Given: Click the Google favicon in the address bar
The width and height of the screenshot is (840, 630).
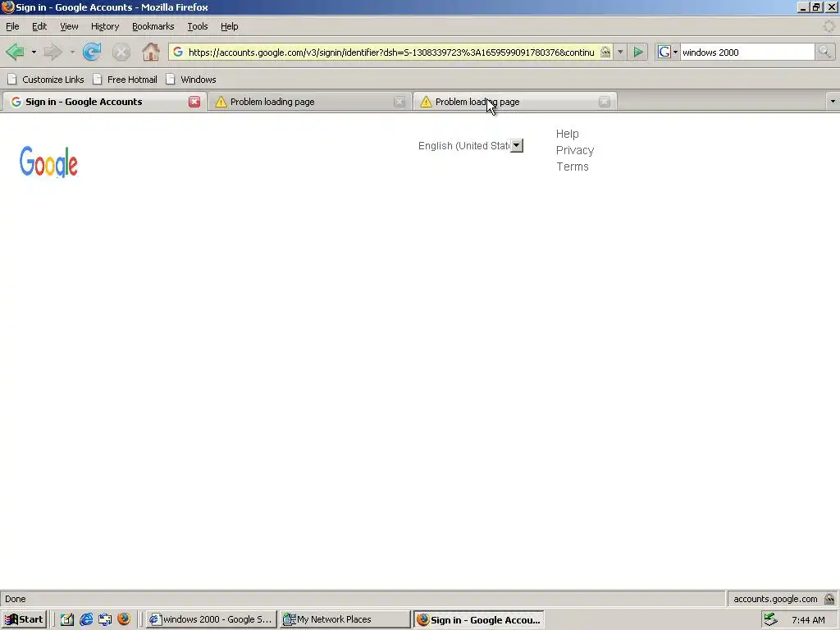Looking at the screenshot, I should click(x=178, y=52).
